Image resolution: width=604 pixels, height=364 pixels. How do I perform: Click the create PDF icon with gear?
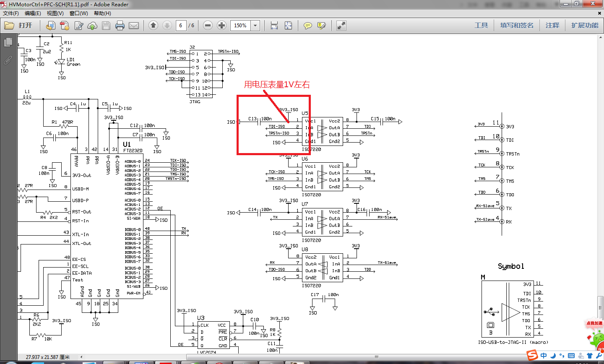click(x=65, y=26)
